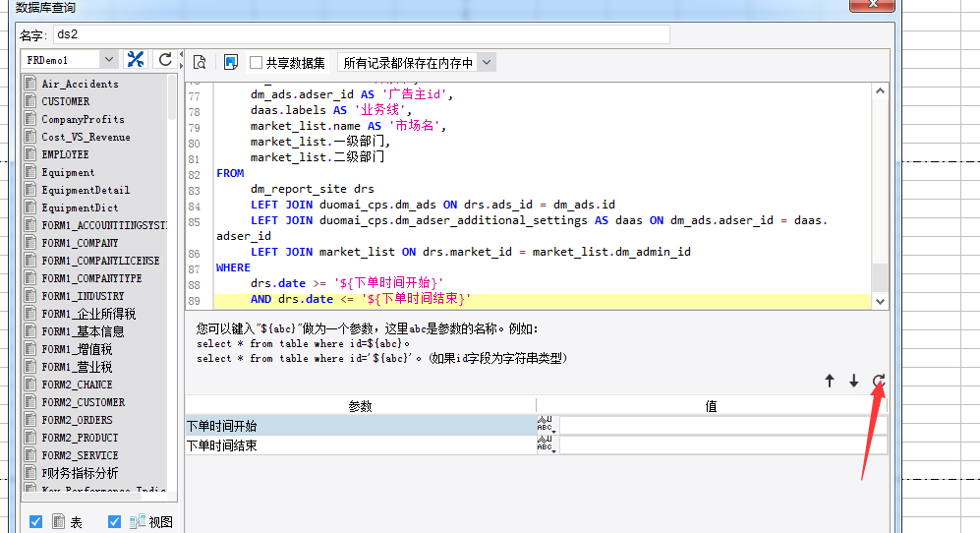Click the FORM2_ORDERS table icon

[30, 419]
